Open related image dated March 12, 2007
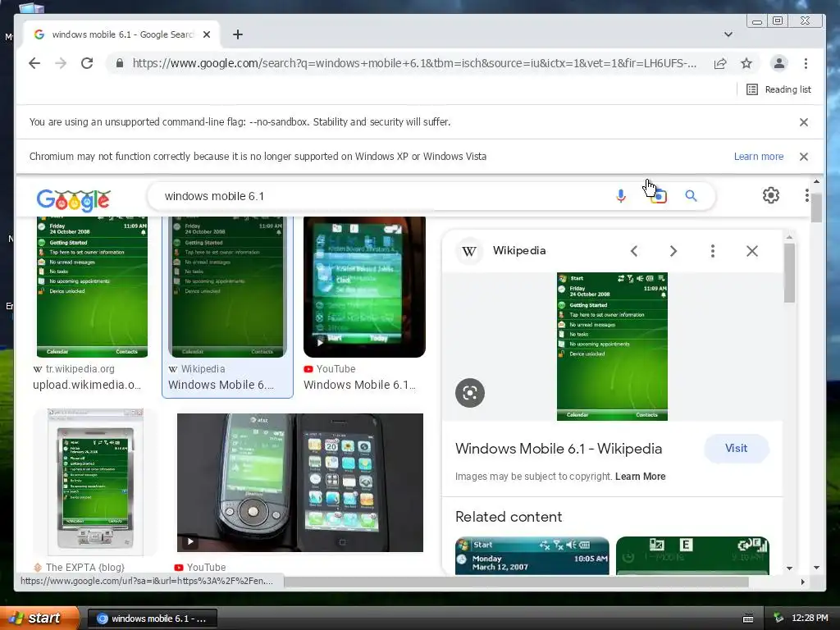 tap(532, 555)
